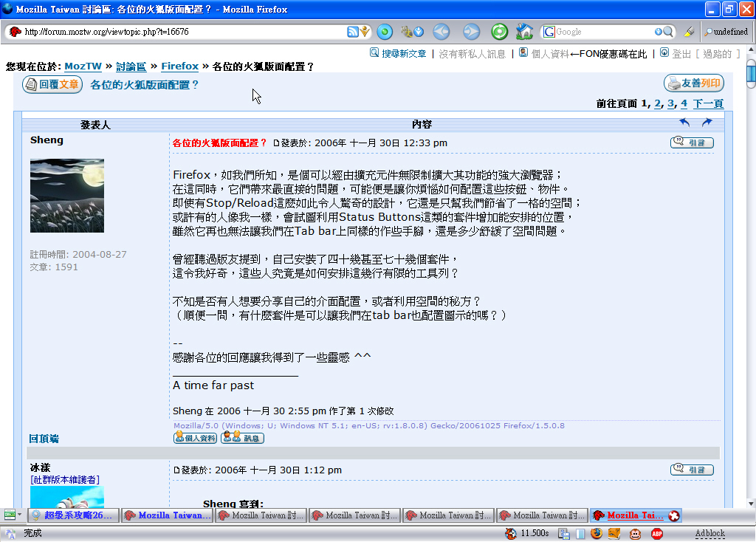Click the 回頂端 back-to-top link
756x542 pixels.
44,439
